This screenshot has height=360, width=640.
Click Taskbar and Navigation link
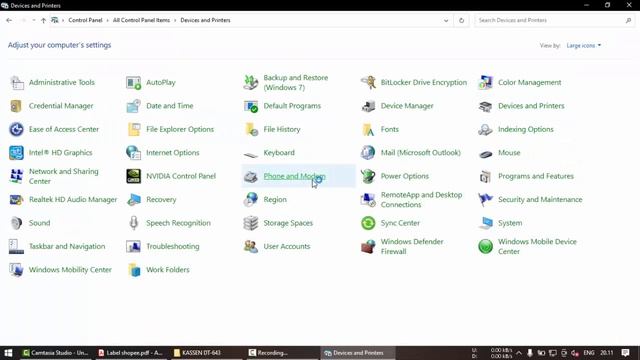[67, 246]
